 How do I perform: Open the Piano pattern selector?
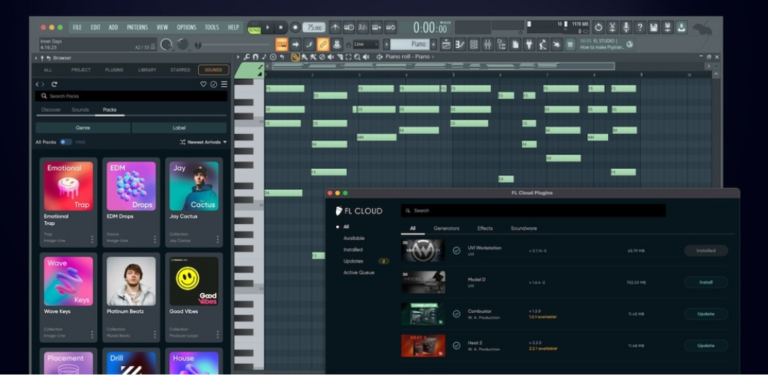[x=410, y=44]
